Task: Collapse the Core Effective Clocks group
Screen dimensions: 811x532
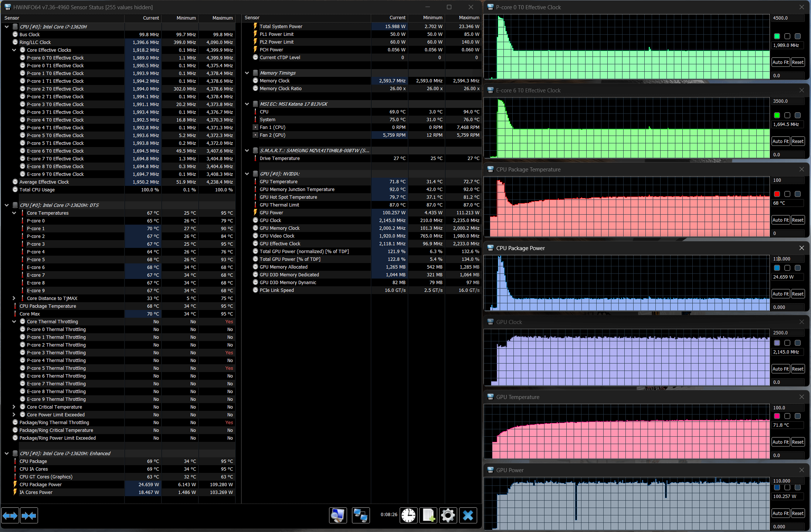Action: click(14, 50)
